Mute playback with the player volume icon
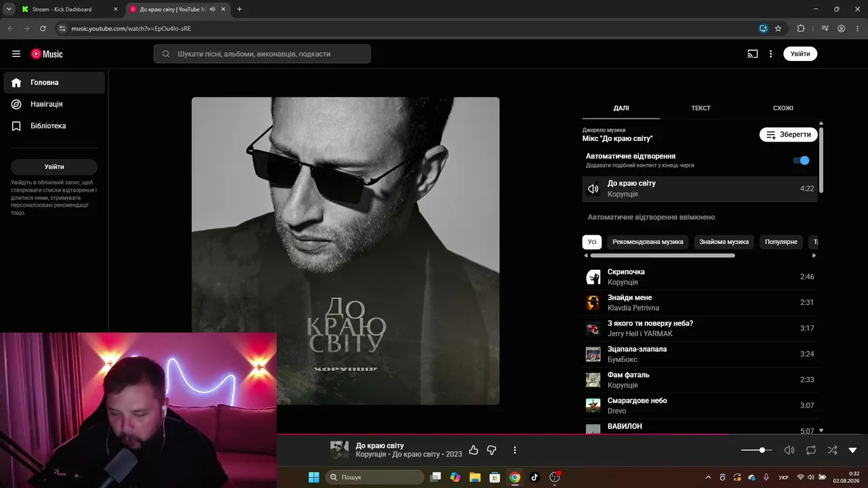This screenshot has height=488, width=868. tap(789, 450)
